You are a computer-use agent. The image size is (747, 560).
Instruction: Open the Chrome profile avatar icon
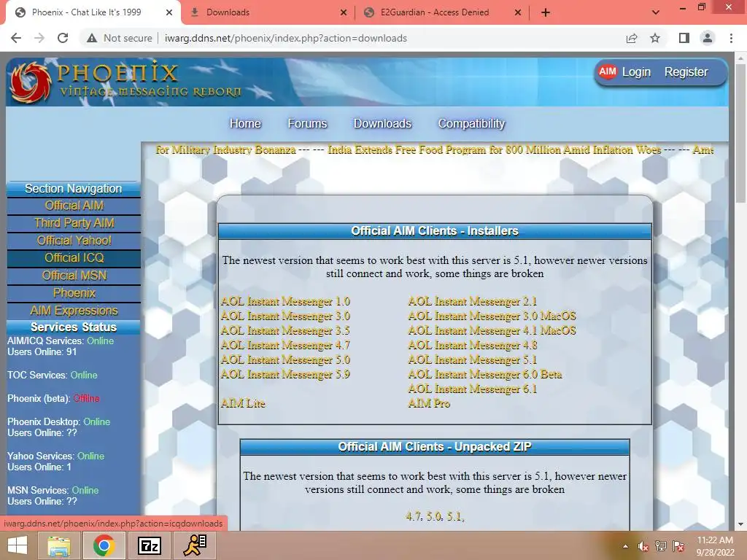(708, 38)
